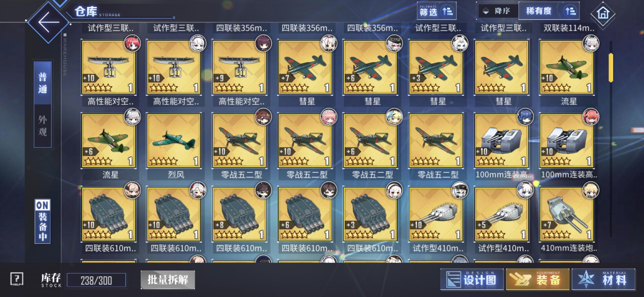644x297 pixels.
Task: Change the 稀有度 sorting criterion
Action: pyautogui.click(x=549, y=11)
